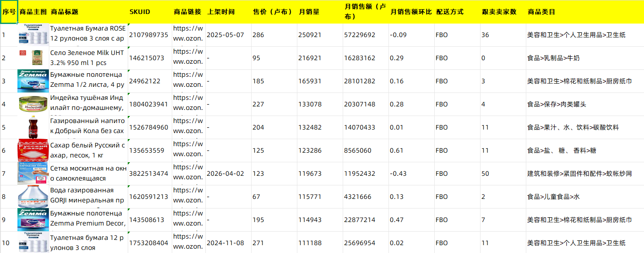Select the 月销量 column header
This screenshot has height=253, width=644.
(x=320, y=12)
